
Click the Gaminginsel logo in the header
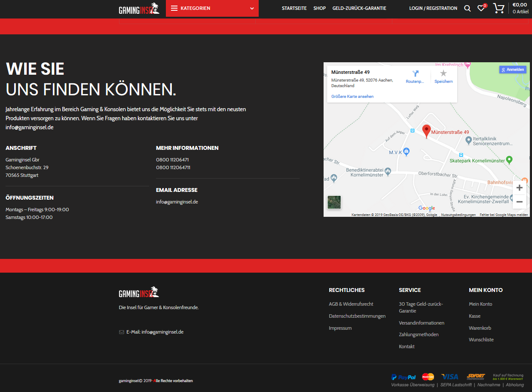[139, 9]
